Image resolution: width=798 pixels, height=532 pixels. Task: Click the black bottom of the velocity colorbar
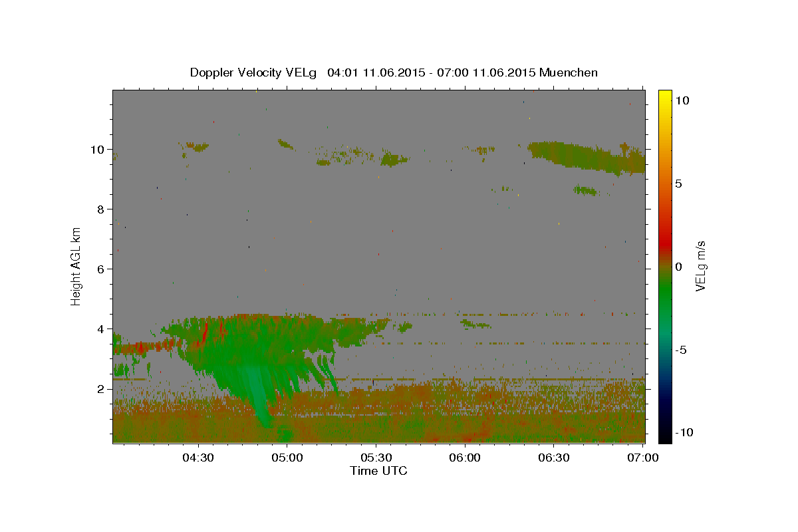tap(664, 436)
